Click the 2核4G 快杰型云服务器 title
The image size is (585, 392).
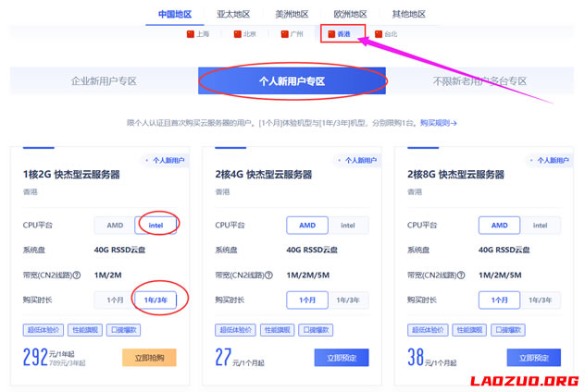tap(264, 175)
